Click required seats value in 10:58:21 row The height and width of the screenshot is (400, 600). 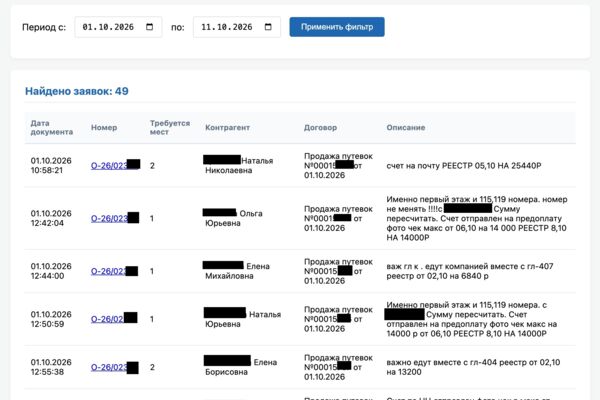(152, 165)
